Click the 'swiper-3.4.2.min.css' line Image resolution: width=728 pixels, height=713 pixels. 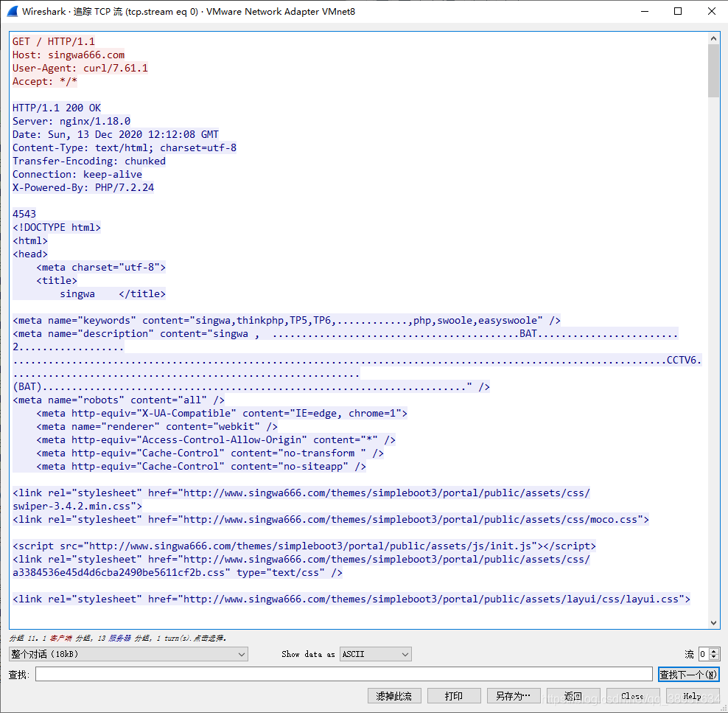tap(77, 507)
